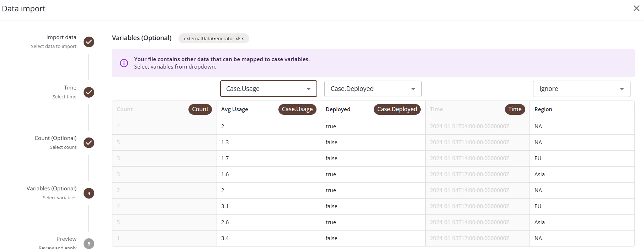The height and width of the screenshot is (249, 644).
Task: Switch to the Preview step label
Action: tap(66, 239)
